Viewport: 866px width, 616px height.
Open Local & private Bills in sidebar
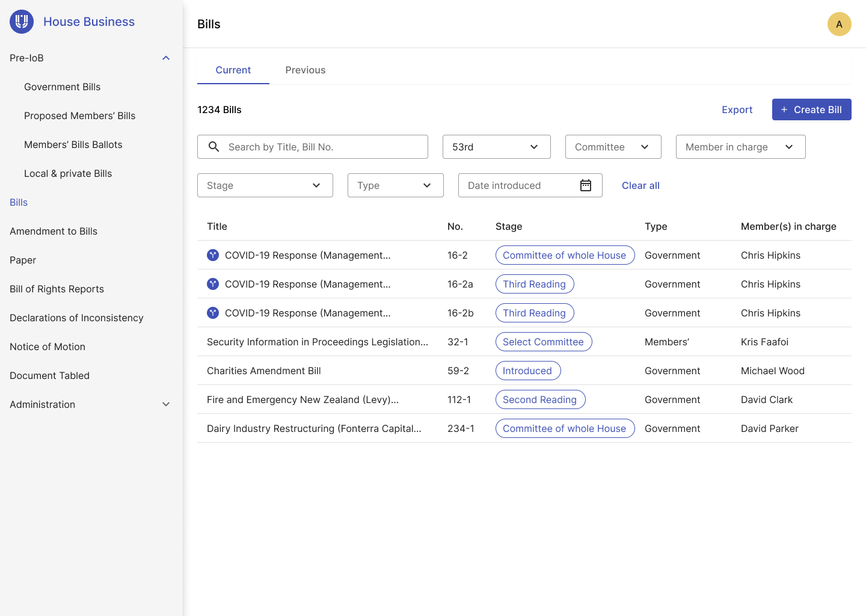point(68,173)
